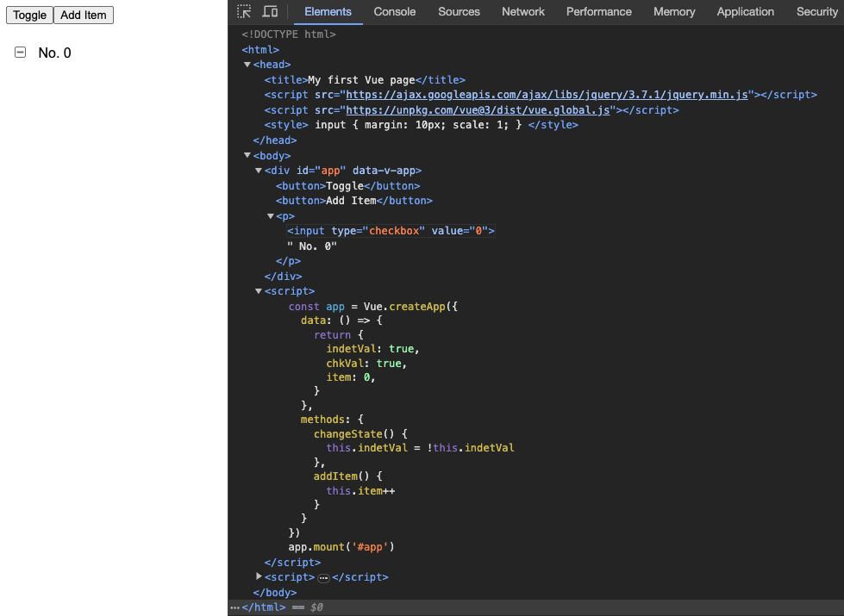
Task: Open the Sources tab
Action: click(x=459, y=11)
